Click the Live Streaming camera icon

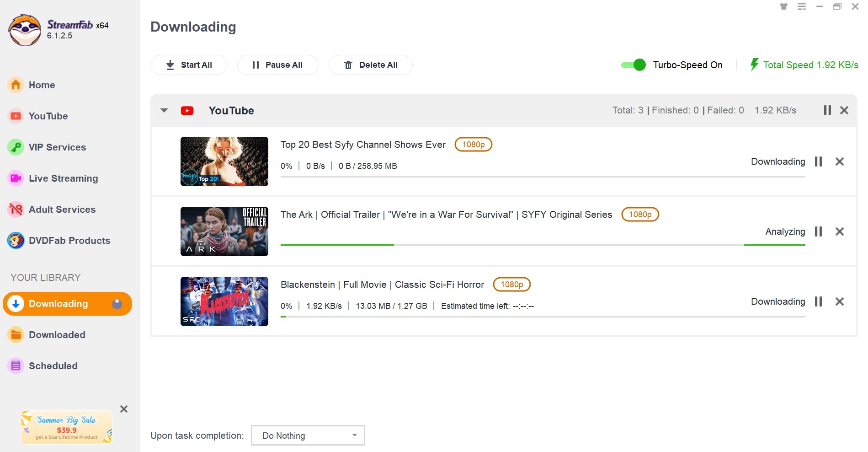tap(16, 178)
